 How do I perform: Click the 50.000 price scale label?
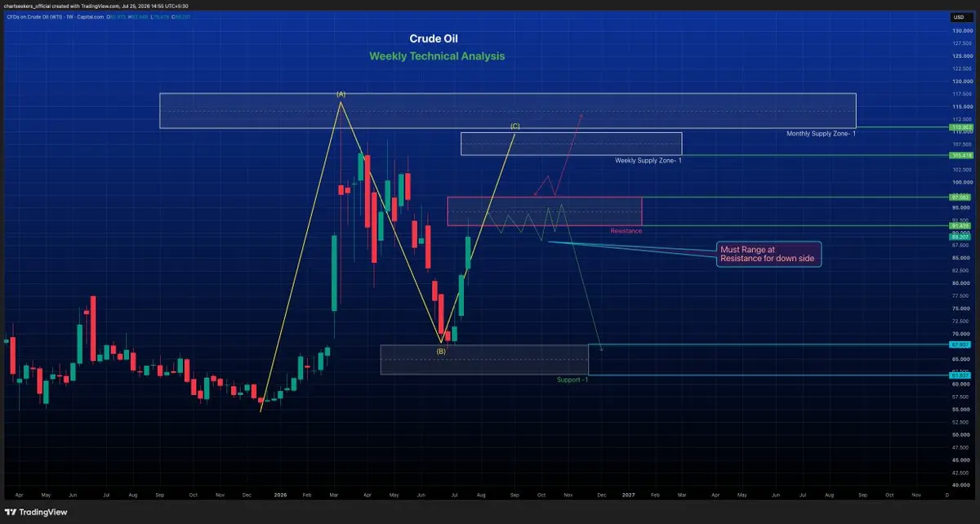point(960,434)
